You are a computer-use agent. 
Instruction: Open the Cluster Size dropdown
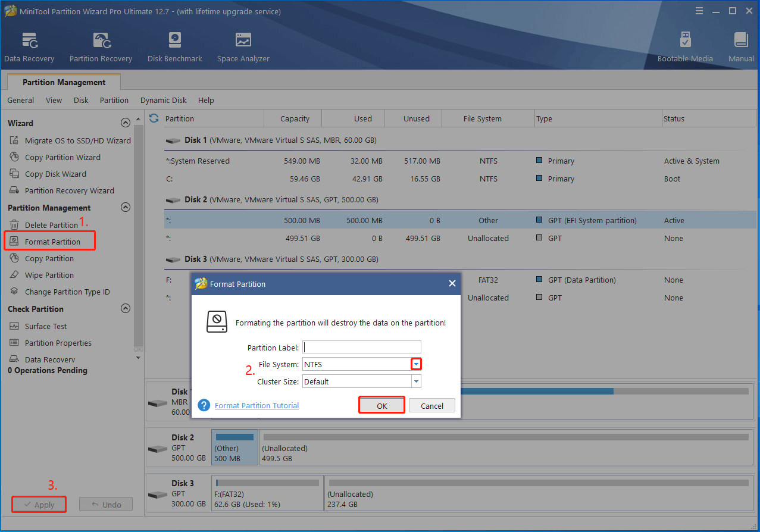click(x=417, y=381)
